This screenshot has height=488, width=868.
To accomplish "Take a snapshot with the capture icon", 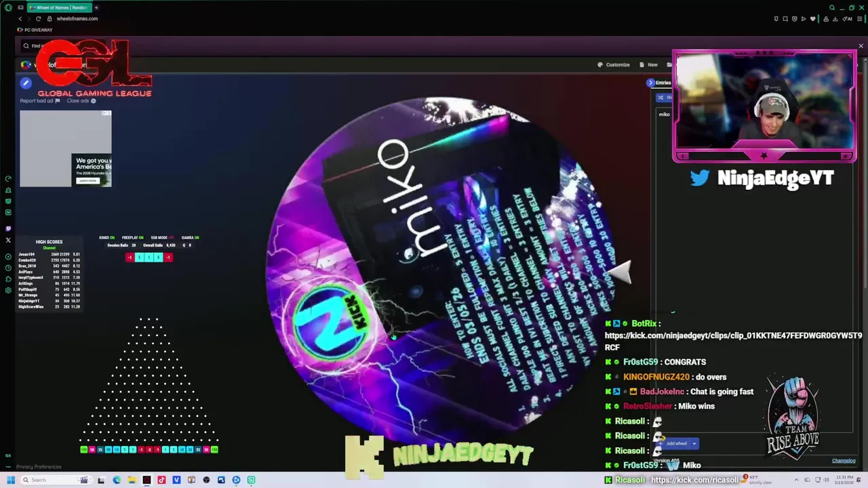I will [785, 19].
